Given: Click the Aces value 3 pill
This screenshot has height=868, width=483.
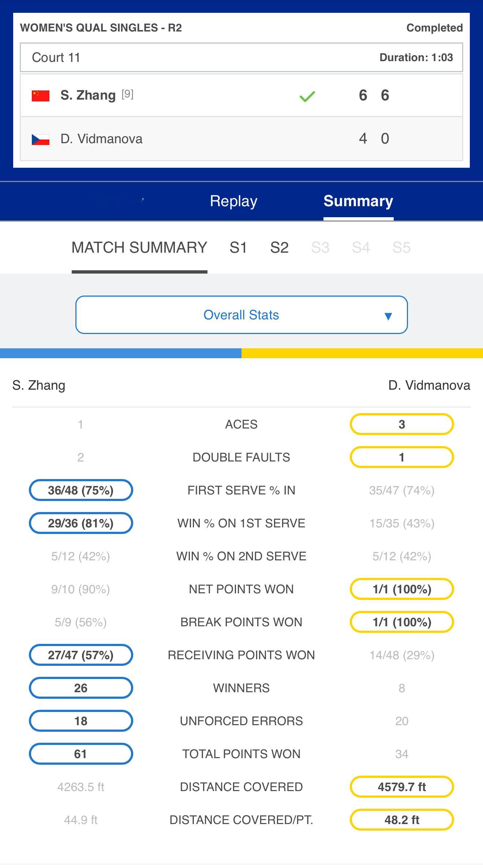Looking at the screenshot, I should pyautogui.click(x=402, y=424).
